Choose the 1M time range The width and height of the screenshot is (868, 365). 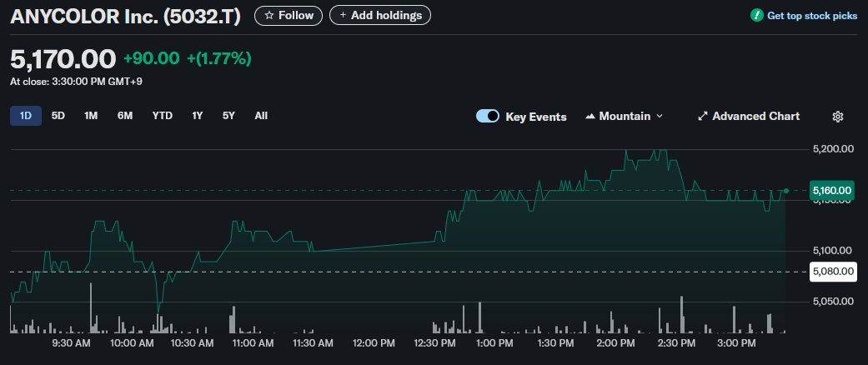(x=91, y=116)
